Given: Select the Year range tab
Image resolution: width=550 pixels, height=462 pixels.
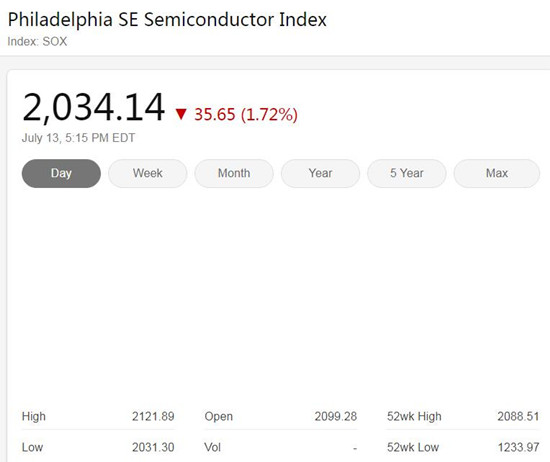Looking at the screenshot, I should coord(320,173).
